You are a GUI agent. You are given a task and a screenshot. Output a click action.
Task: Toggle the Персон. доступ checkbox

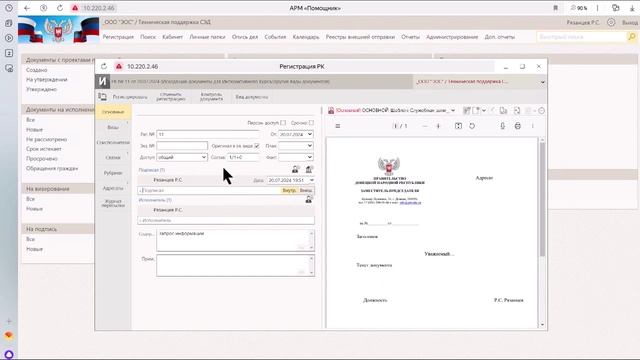coord(283,122)
